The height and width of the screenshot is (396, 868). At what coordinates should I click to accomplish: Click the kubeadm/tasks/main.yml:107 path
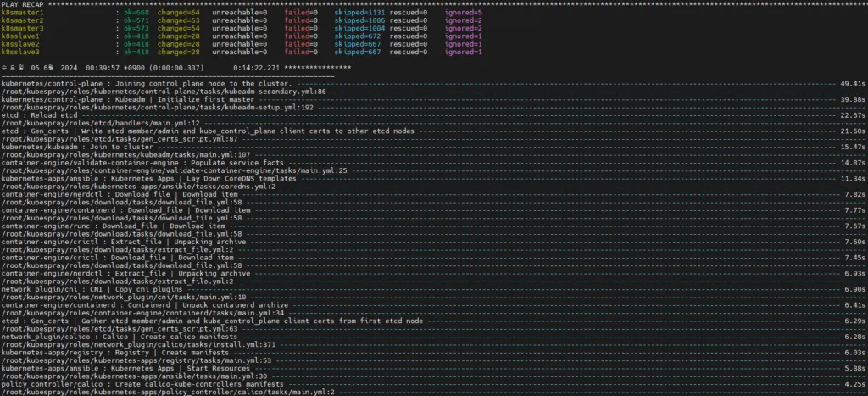pyautogui.click(x=125, y=155)
